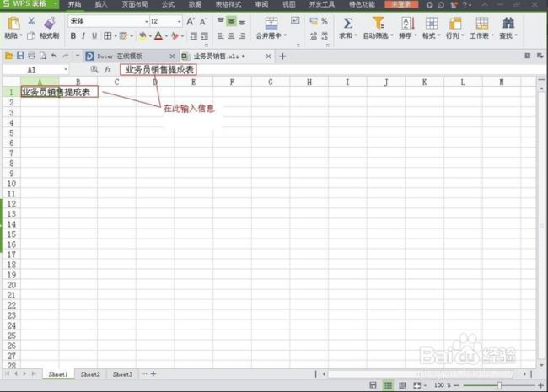Click the increase indent icon
Viewport: 548px width, 392px height.
tap(205, 35)
